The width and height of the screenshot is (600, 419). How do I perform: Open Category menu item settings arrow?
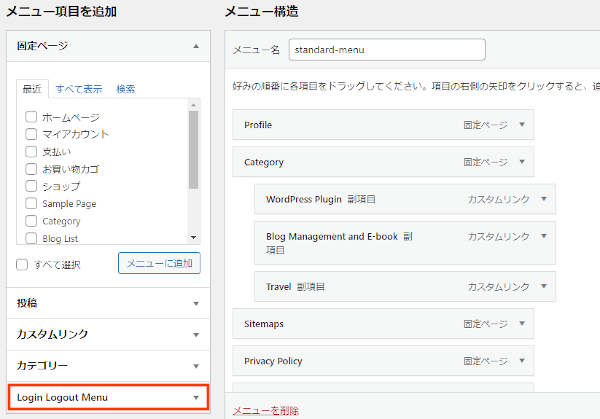click(522, 161)
